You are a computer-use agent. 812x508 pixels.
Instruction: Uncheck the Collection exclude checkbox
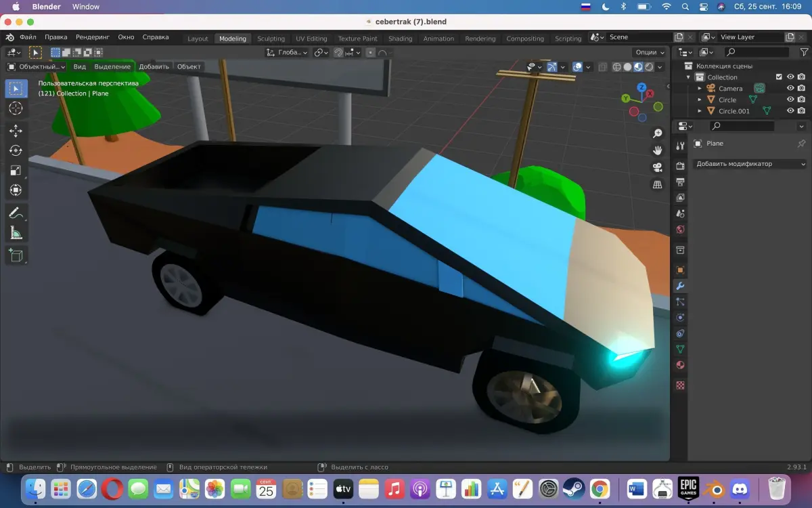point(779,77)
